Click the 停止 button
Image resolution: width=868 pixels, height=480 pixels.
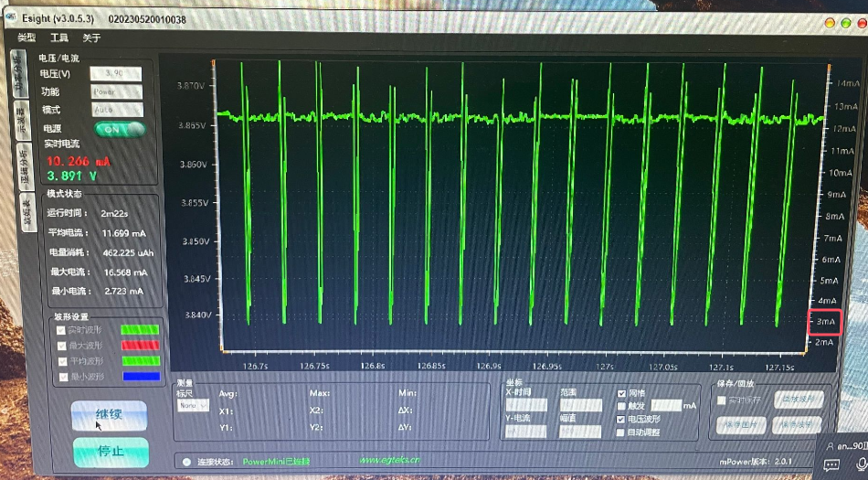click(x=111, y=452)
